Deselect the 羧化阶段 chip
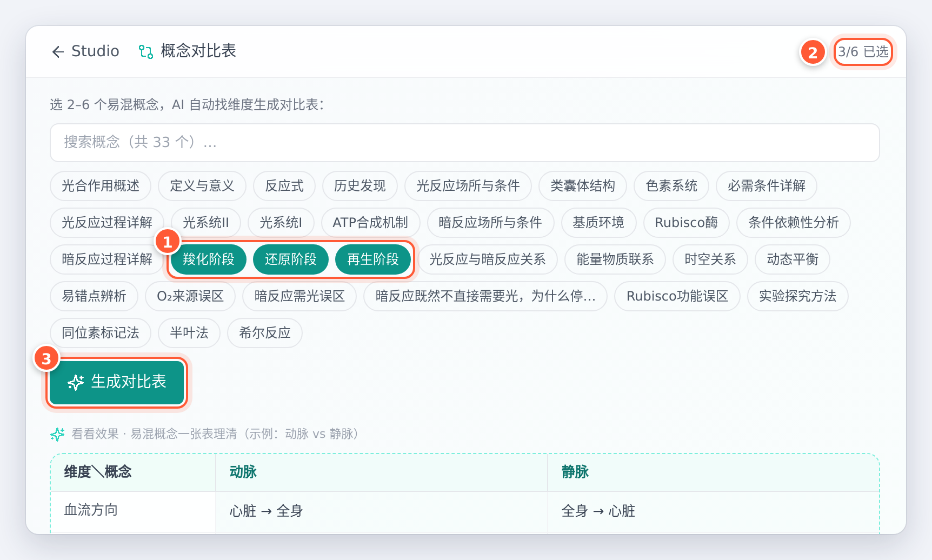This screenshot has height=560, width=932. 209,259
